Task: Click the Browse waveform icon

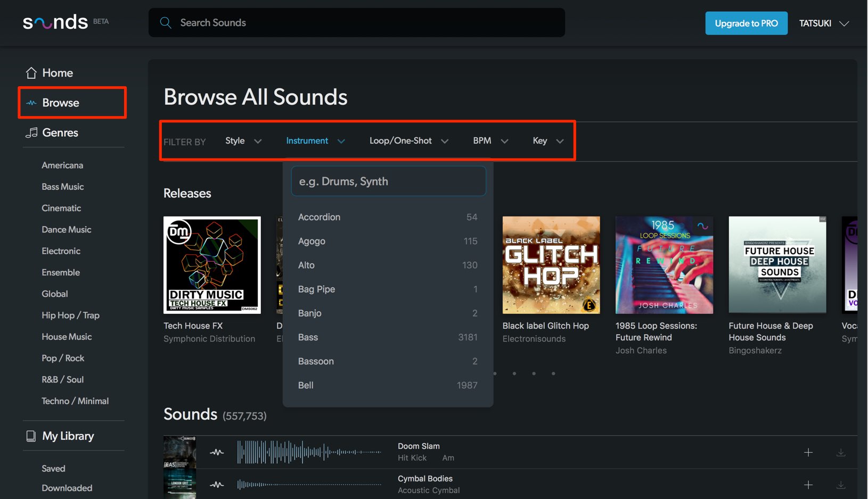Action: (x=31, y=103)
